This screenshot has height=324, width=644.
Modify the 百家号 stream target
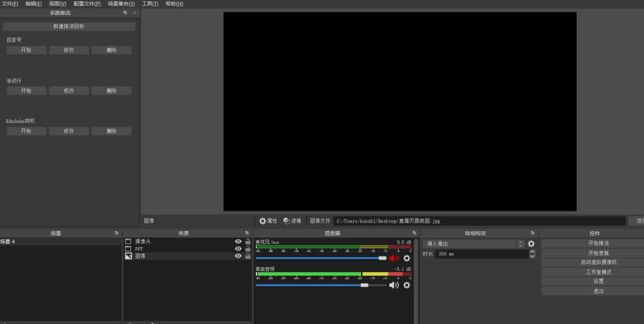coord(69,50)
